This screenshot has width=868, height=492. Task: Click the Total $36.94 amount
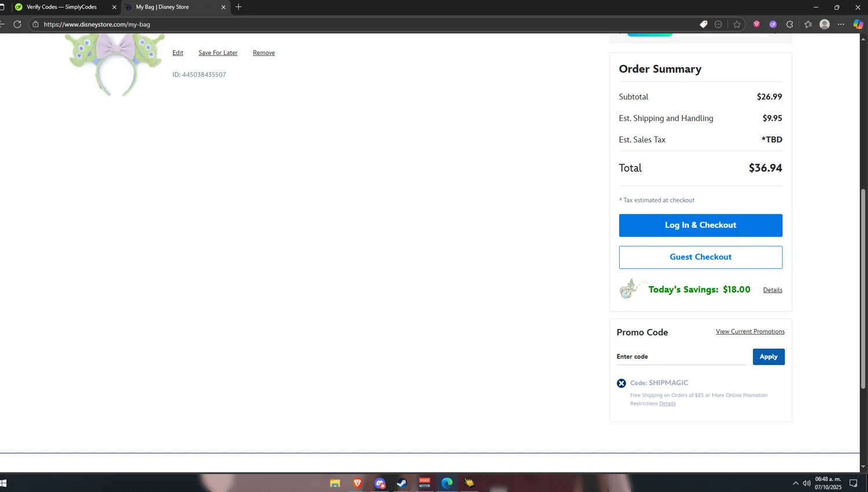point(765,168)
